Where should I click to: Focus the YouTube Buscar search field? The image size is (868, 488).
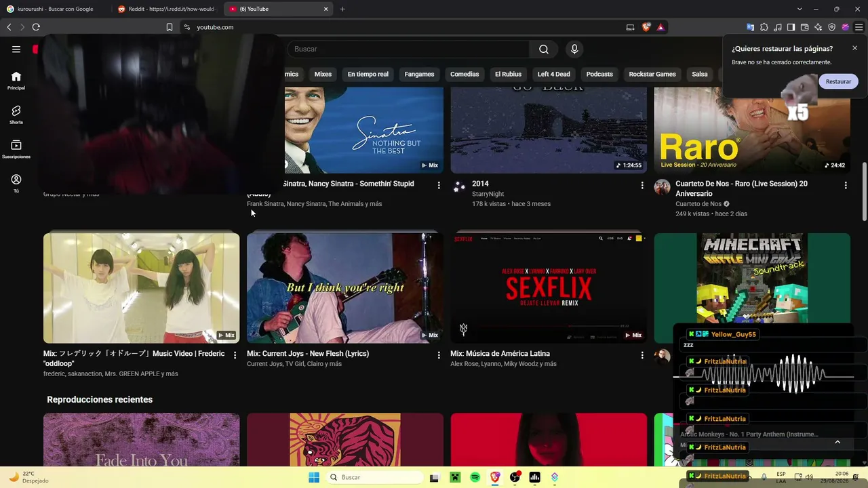(409, 49)
